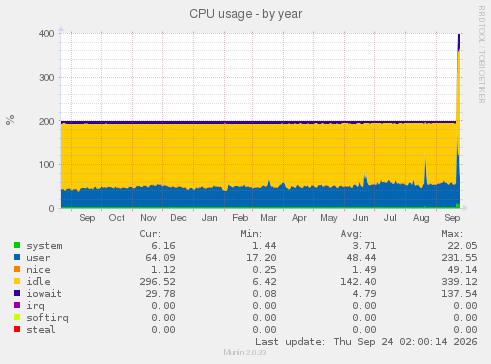
Task: Click nice maximum value 49.14
Action: pos(462,270)
